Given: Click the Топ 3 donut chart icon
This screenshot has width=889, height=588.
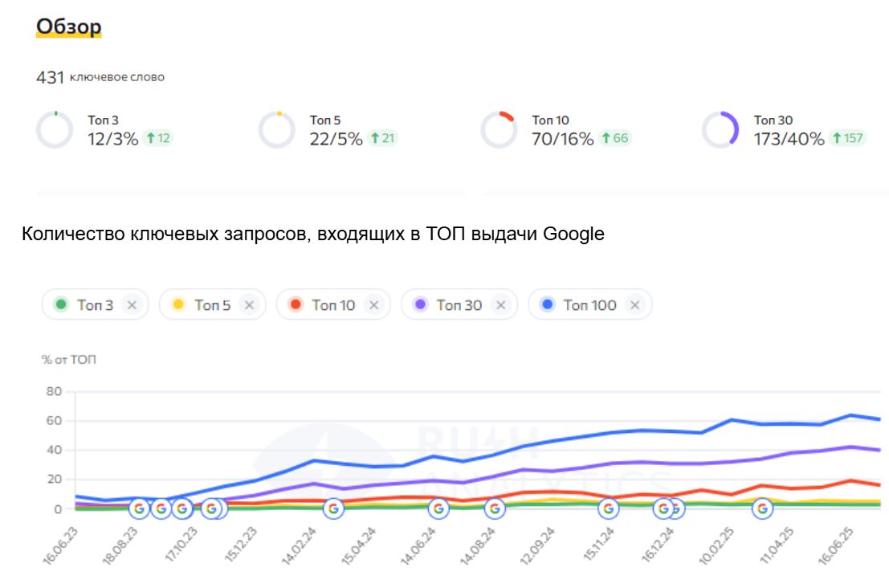Looking at the screenshot, I should click(55, 130).
